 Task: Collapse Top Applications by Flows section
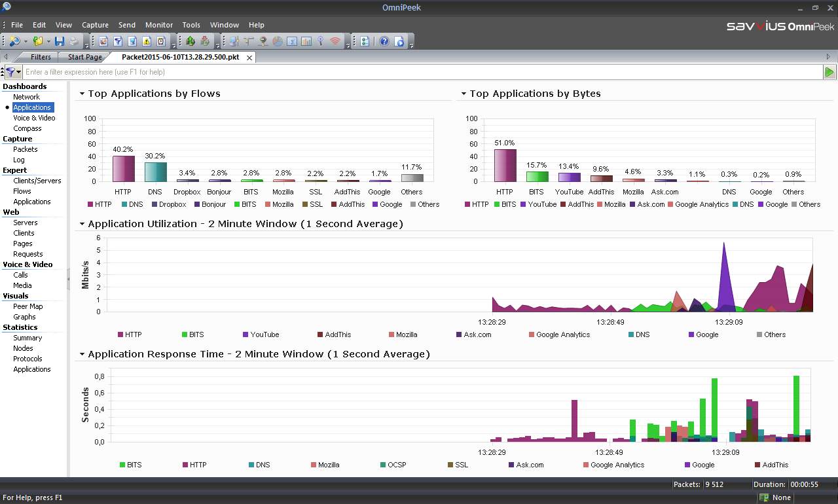coord(82,94)
